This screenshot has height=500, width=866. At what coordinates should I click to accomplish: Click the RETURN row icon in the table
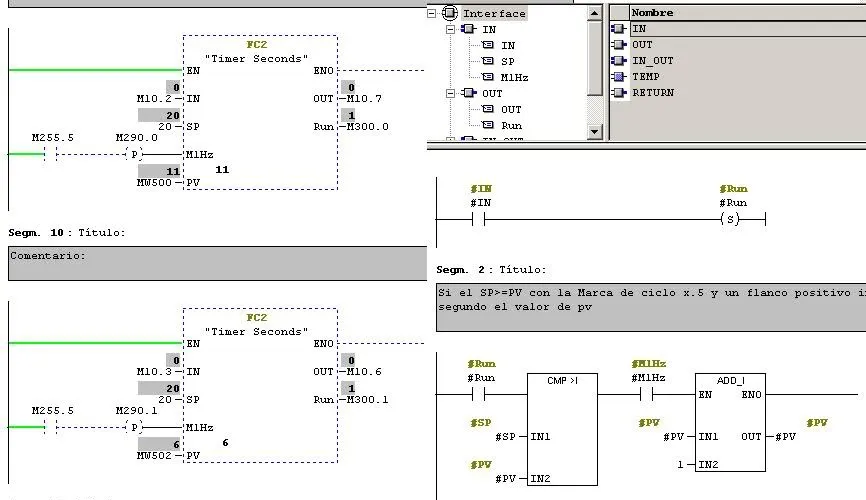[619, 93]
